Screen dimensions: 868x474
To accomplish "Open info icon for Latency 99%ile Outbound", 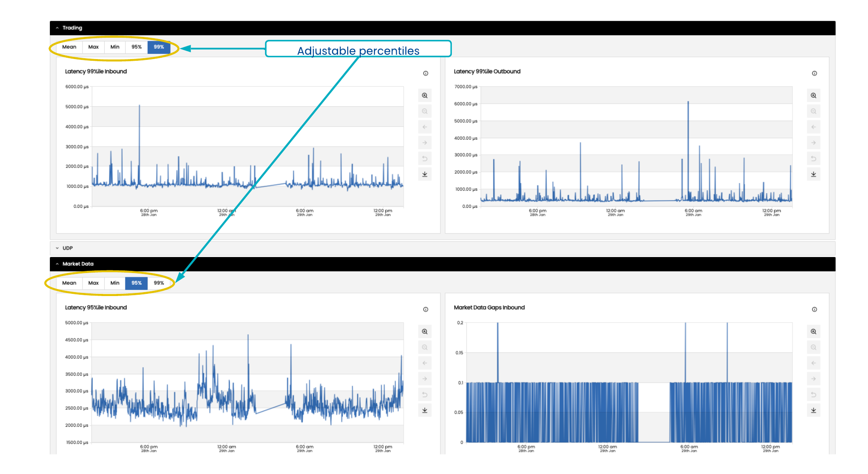I will click(814, 73).
